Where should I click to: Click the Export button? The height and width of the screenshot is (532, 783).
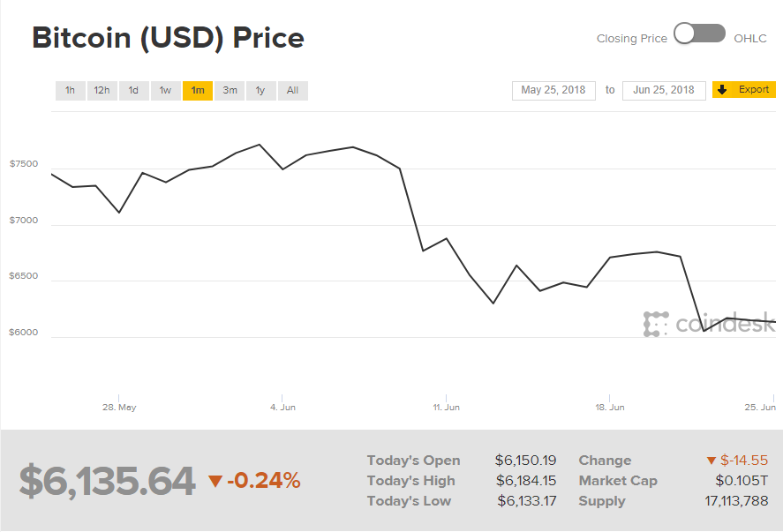[x=743, y=90]
